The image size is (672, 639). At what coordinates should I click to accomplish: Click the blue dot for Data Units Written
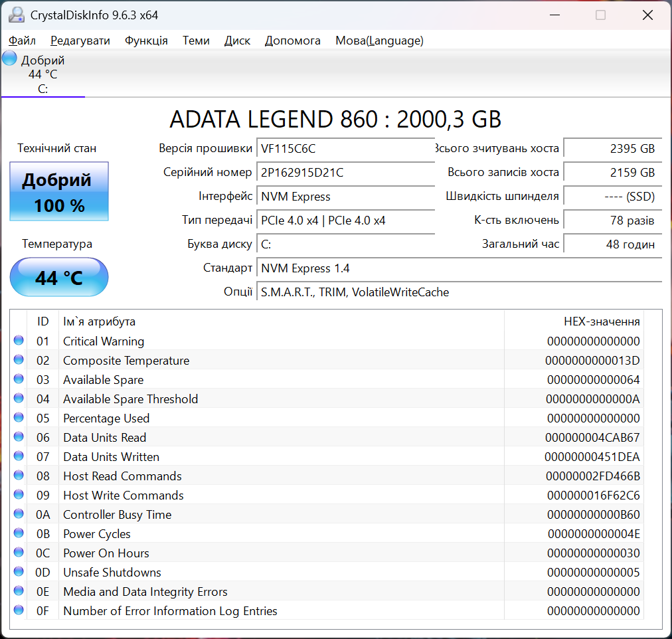(19, 456)
